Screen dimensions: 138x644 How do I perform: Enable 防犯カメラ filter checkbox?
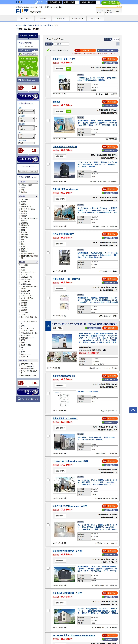coord(20,357)
